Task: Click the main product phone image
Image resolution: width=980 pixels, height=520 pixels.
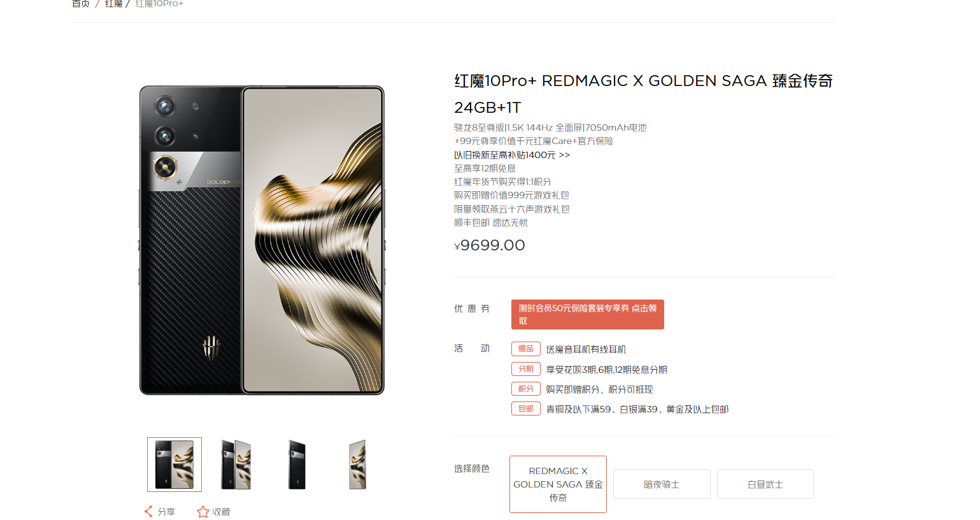Action: click(262, 240)
